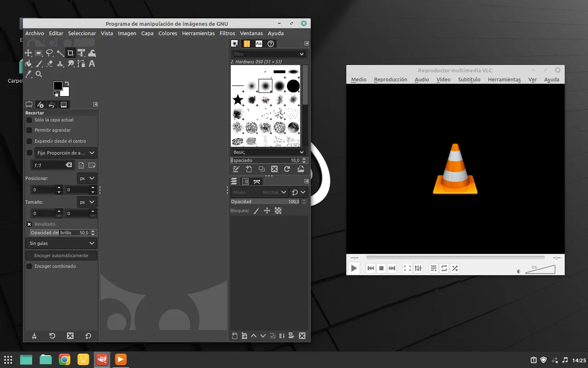Enable 'Permitir agrandar' checkbox
588x368 pixels.
[x=29, y=130]
